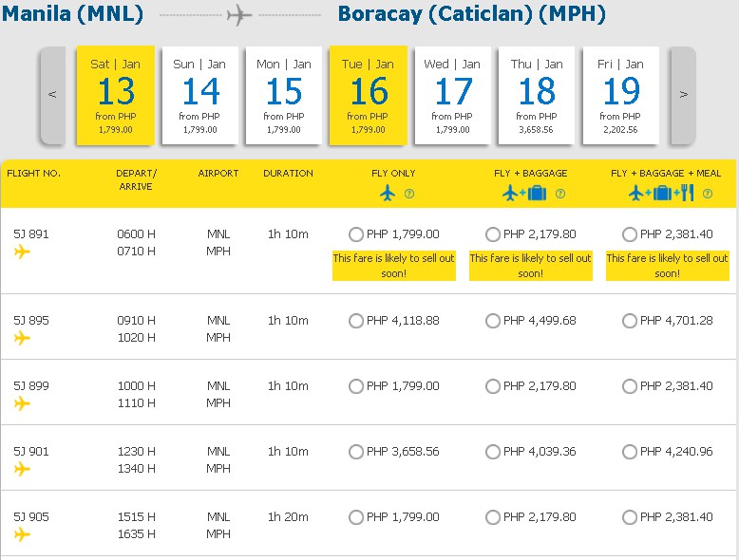Select Fly + Baggage PHP 2,179.80 for 5J 905
The image size is (739, 560).
[x=493, y=517]
